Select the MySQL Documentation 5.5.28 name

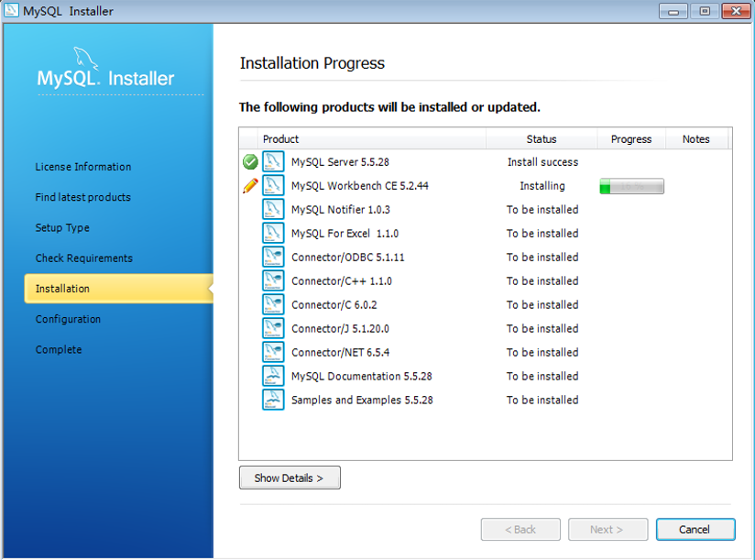pos(362,376)
